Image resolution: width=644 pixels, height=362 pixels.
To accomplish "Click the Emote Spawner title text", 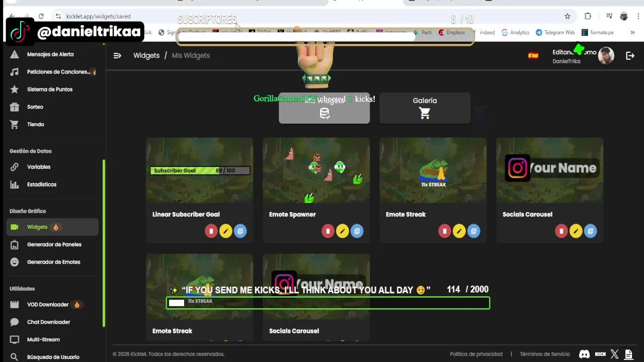I will click(x=292, y=214).
